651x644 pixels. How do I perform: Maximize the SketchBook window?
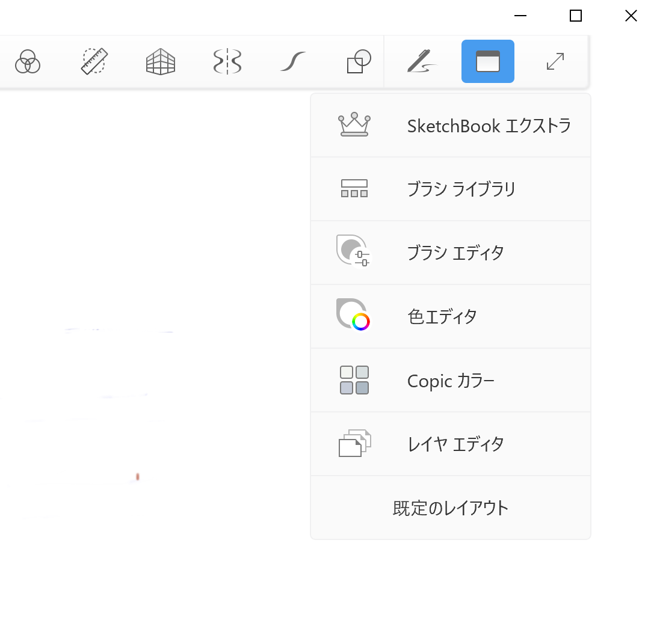tap(575, 16)
